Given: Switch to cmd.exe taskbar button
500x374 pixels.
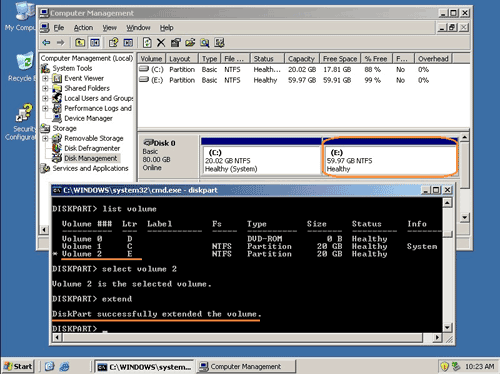Looking at the screenshot, I should point(144,367).
